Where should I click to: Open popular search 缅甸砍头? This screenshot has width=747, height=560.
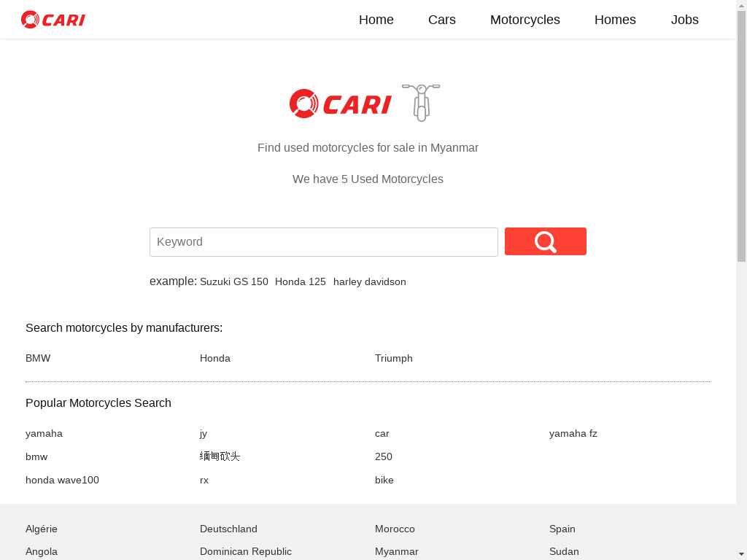tap(220, 456)
